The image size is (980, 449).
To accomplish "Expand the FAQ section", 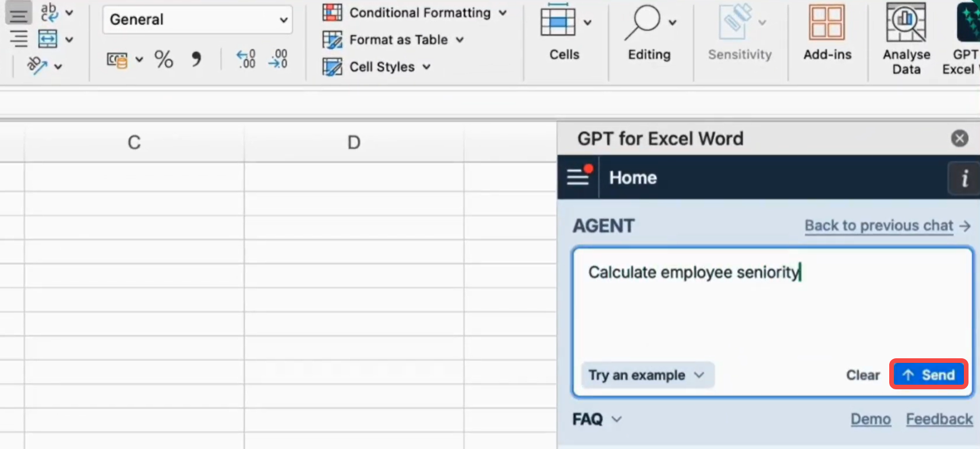I will [597, 419].
